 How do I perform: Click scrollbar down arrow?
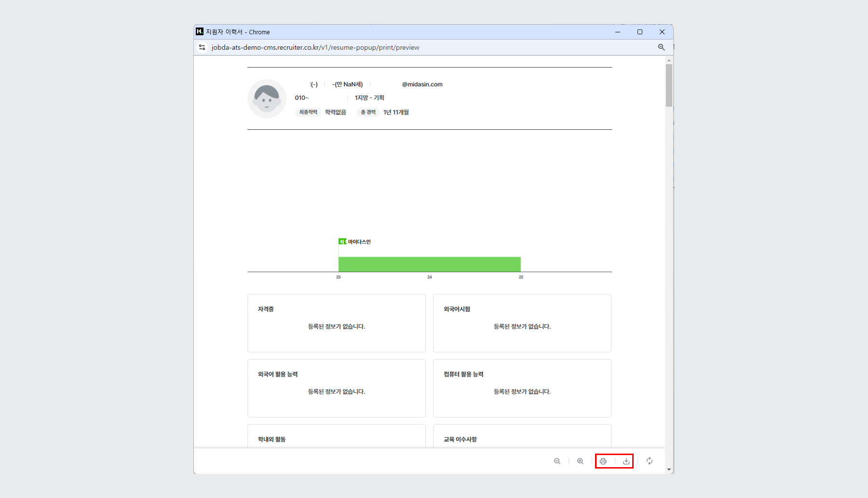pyautogui.click(x=669, y=469)
